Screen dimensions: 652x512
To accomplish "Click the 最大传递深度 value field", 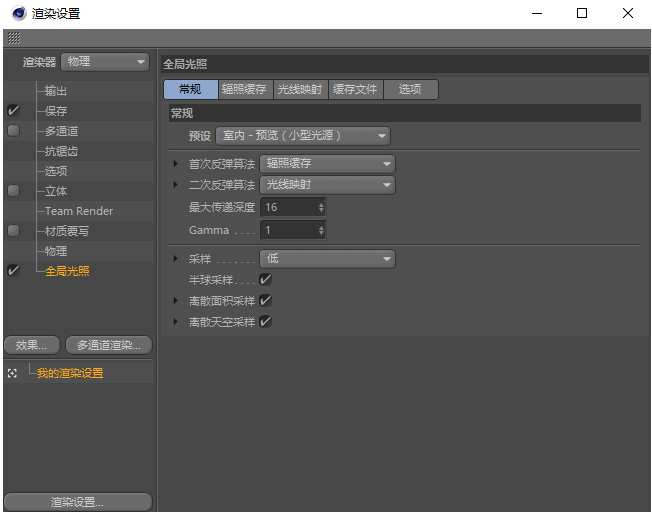I will (289, 207).
